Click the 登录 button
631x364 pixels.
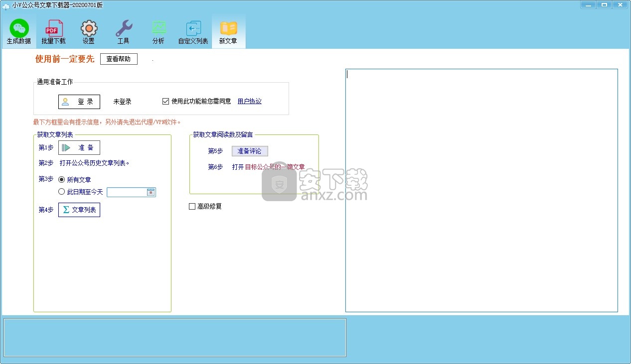[x=79, y=102]
